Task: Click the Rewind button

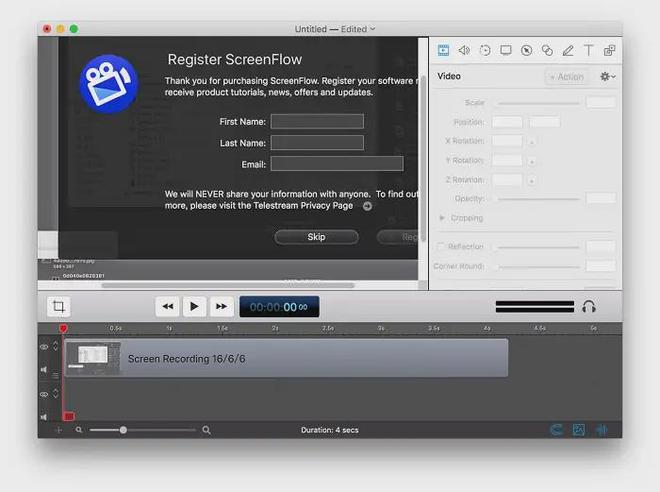Action: (168, 307)
